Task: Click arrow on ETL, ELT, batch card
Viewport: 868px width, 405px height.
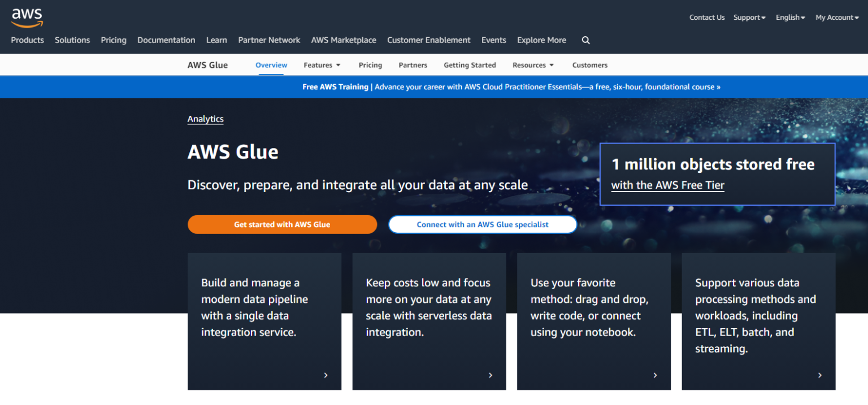Action: pyautogui.click(x=819, y=375)
